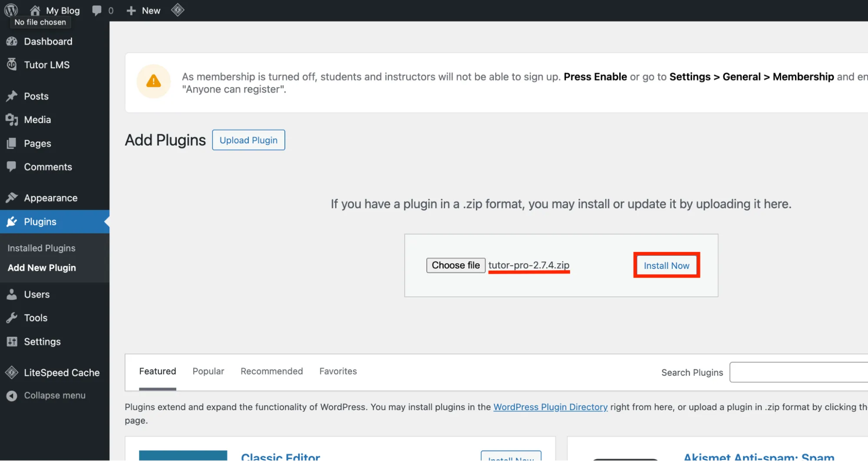
Task: Open Pages from the sidebar
Action: tap(37, 143)
